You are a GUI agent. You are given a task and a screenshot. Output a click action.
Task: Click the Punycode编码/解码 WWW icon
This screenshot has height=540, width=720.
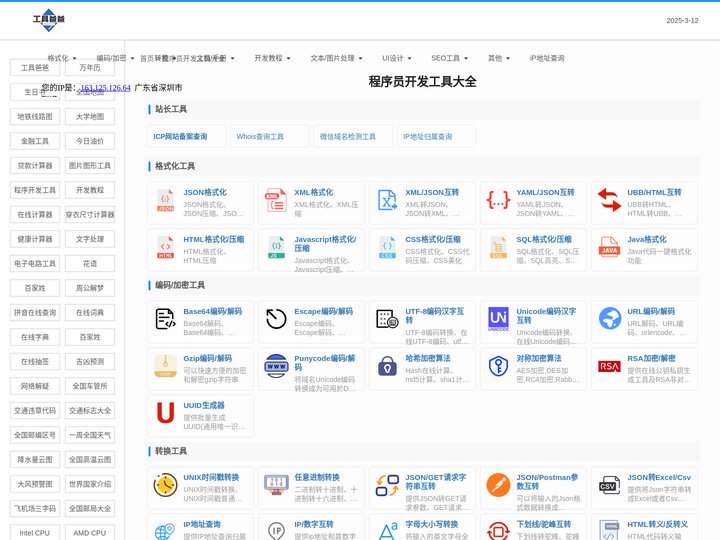[276, 366]
